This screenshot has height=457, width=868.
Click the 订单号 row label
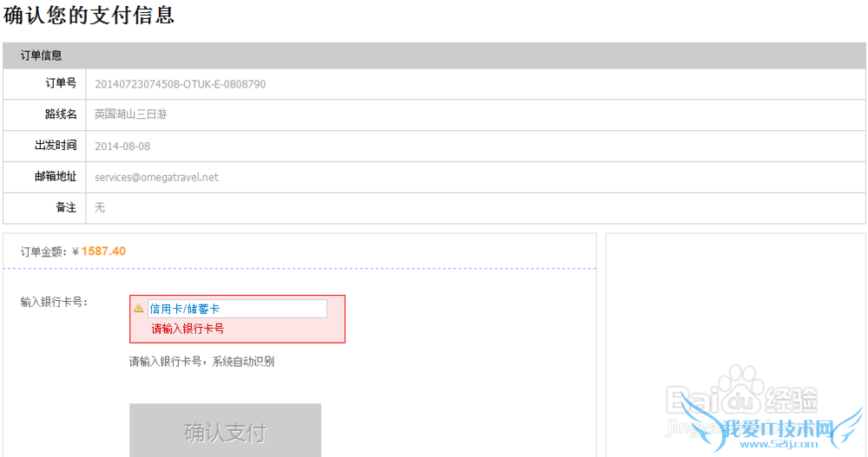[61, 83]
